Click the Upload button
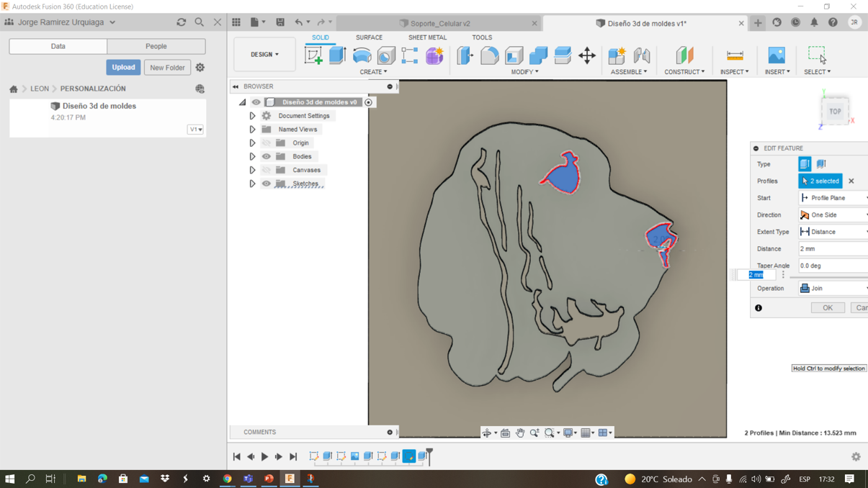Image resolution: width=868 pixels, height=488 pixels. [x=123, y=68]
